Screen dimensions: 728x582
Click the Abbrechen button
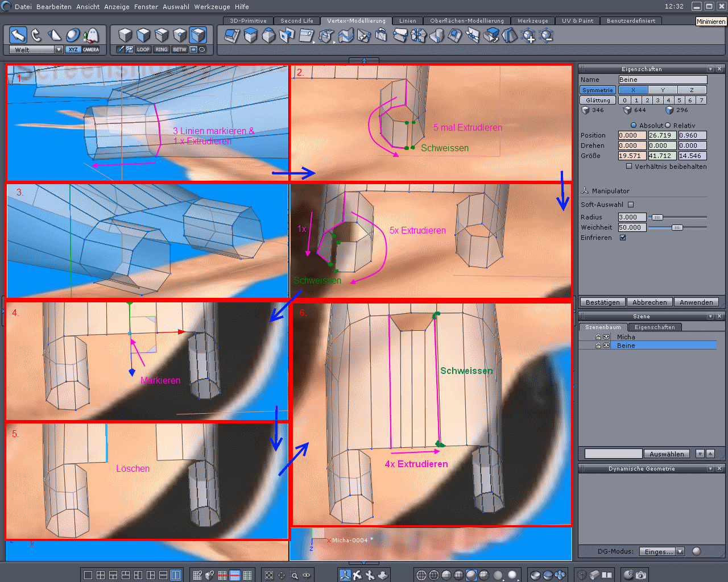point(650,302)
